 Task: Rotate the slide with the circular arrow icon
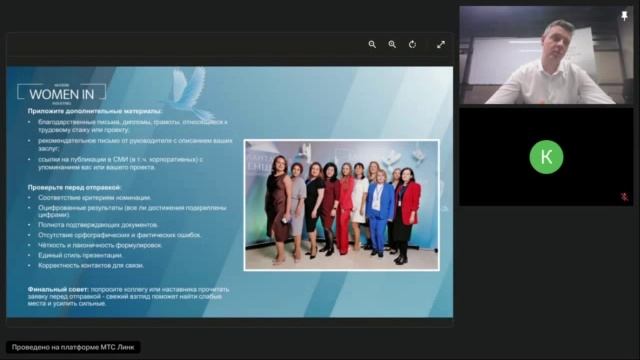point(412,44)
